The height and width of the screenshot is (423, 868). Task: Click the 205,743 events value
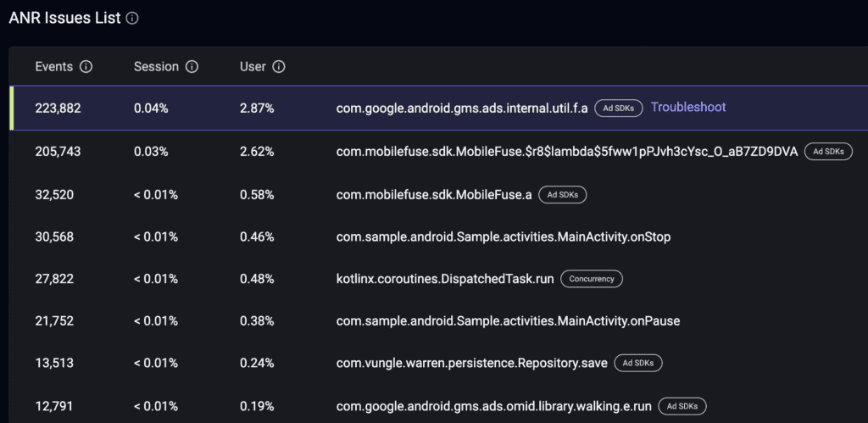[x=58, y=152]
